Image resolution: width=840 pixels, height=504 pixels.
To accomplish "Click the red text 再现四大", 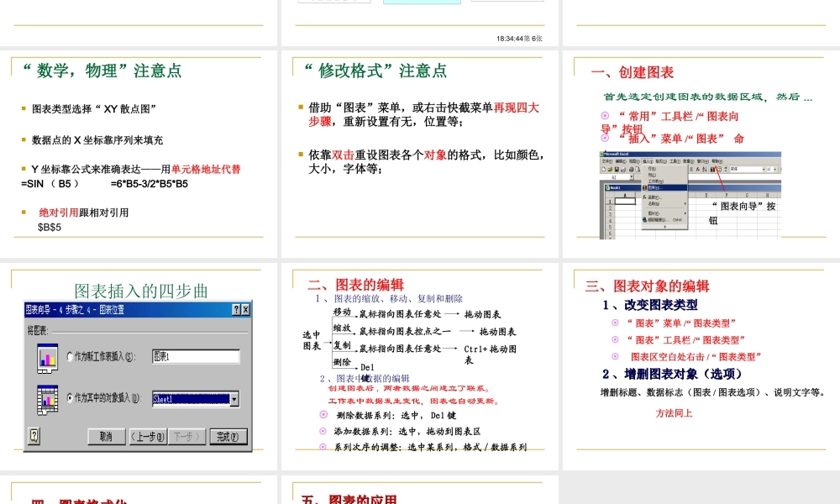I will (517, 108).
